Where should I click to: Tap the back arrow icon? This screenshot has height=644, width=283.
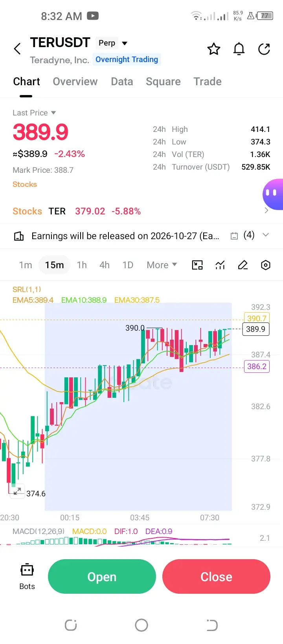pyautogui.click(x=17, y=49)
